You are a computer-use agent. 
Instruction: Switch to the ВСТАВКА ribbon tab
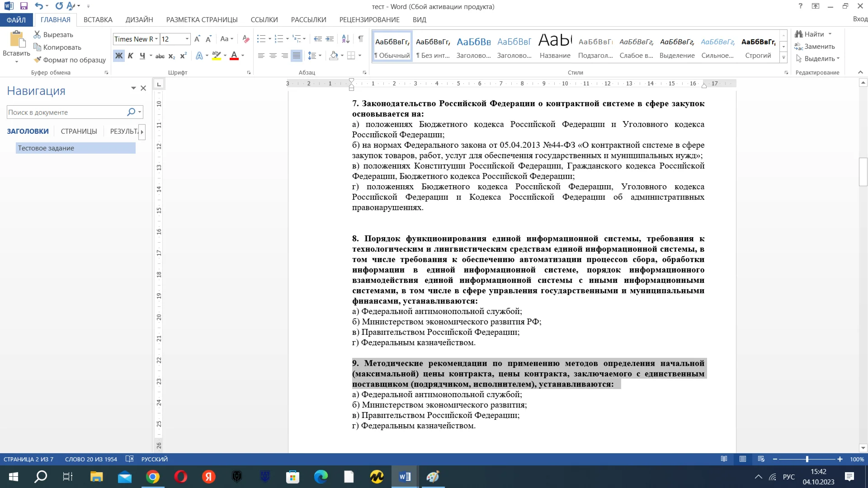point(98,20)
